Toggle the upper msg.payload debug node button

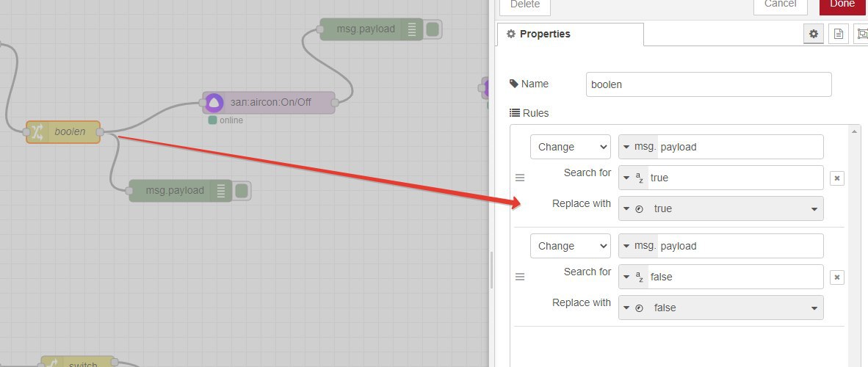coord(433,29)
